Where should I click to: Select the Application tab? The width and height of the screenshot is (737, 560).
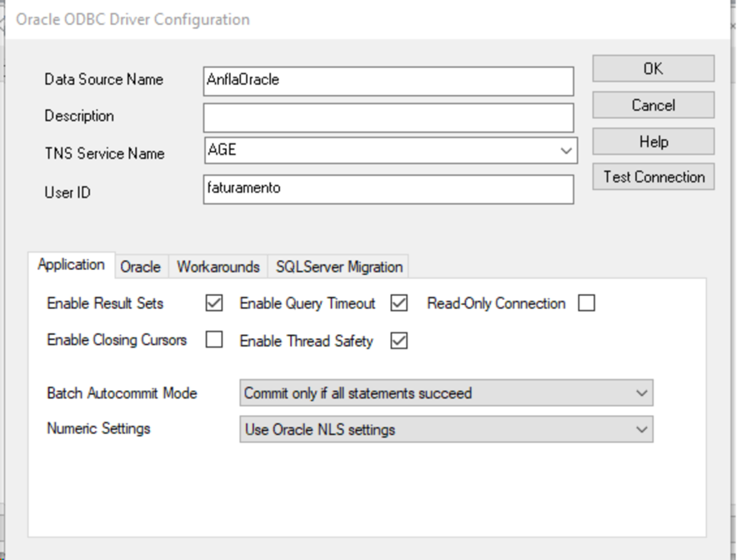(71, 265)
